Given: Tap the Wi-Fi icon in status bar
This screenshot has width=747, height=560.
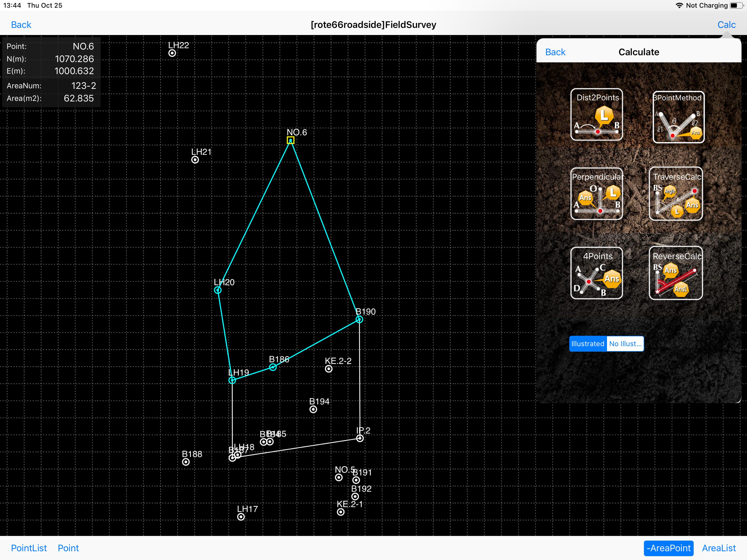Looking at the screenshot, I should tap(679, 5).
